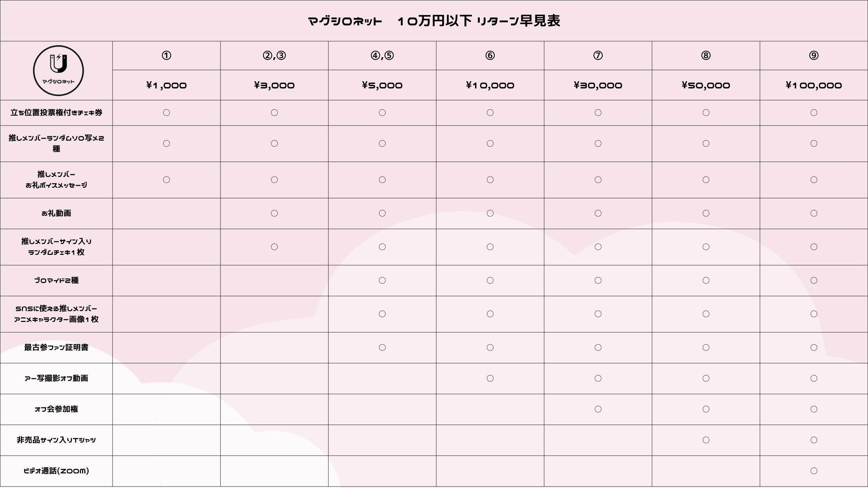Click the オフ会参加権 circle in the ¥30,000 column
The height and width of the screenshot is (488, 868).
pos(598,409)
